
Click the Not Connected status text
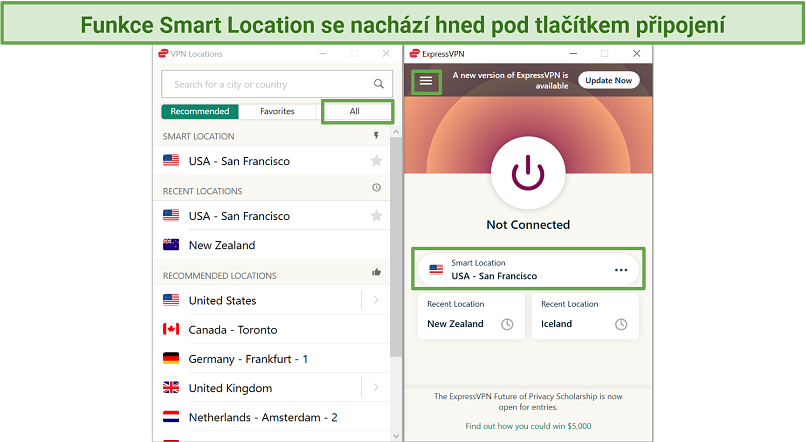pyautogui.click(x=528, y=225)
